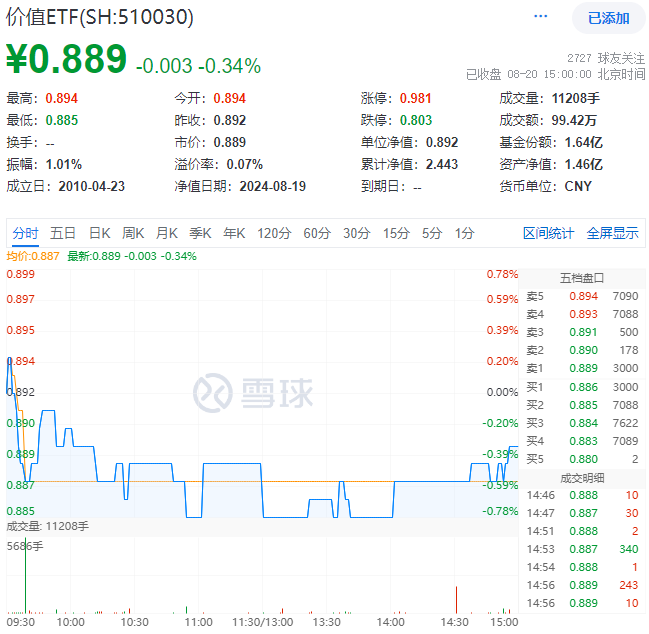The image size is (649, 634).
Task: Click the 成立日 2010-04-23 value
Action: (x=91, y=186)
